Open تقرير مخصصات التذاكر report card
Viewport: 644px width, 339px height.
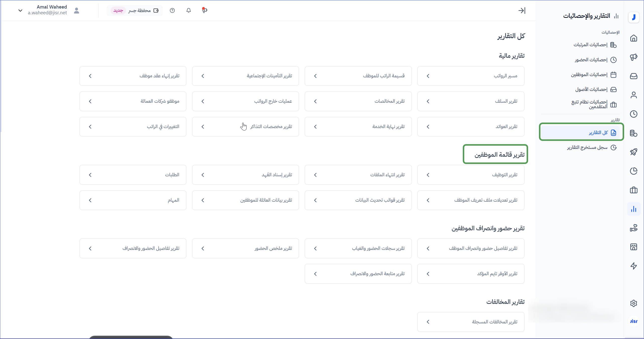(245, 127)
